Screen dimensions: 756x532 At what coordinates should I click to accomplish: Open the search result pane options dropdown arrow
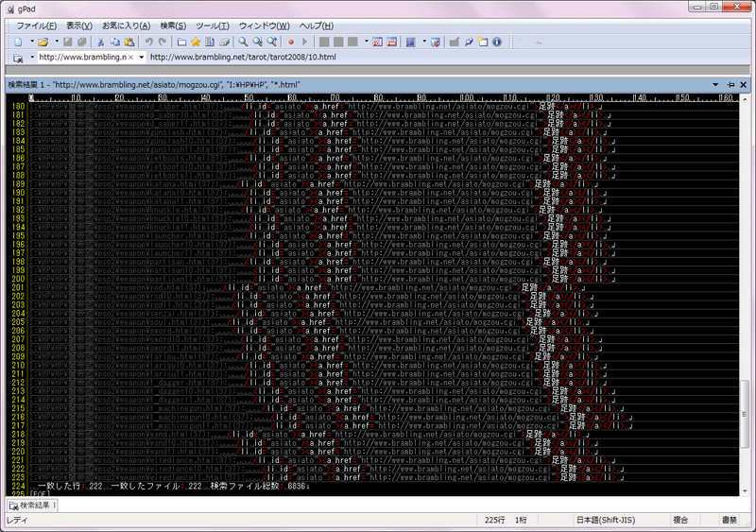point(715,85)
